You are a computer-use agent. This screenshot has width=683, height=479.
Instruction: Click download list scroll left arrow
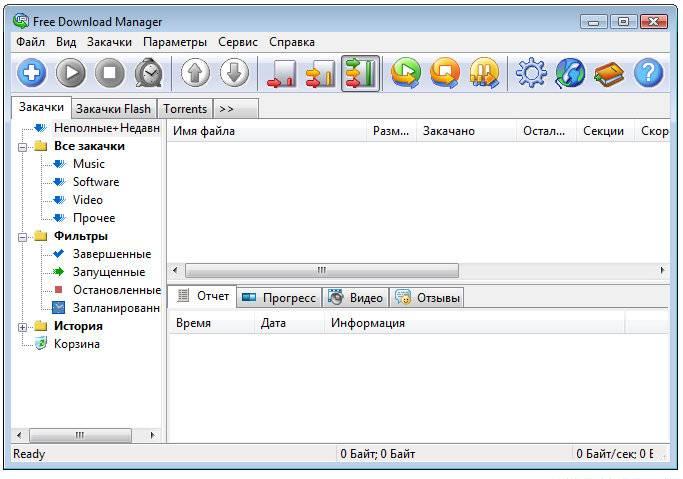(x=176, y=270)
